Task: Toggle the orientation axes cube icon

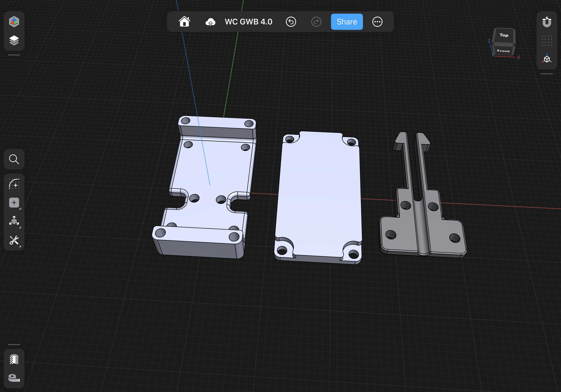Action: (x=547, y=59)
